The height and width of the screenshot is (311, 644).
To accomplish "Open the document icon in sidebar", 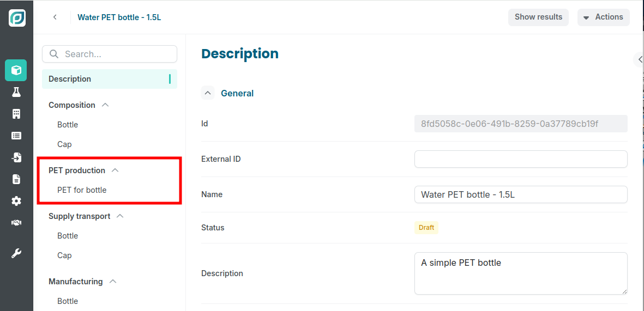I will pos(16,179).
